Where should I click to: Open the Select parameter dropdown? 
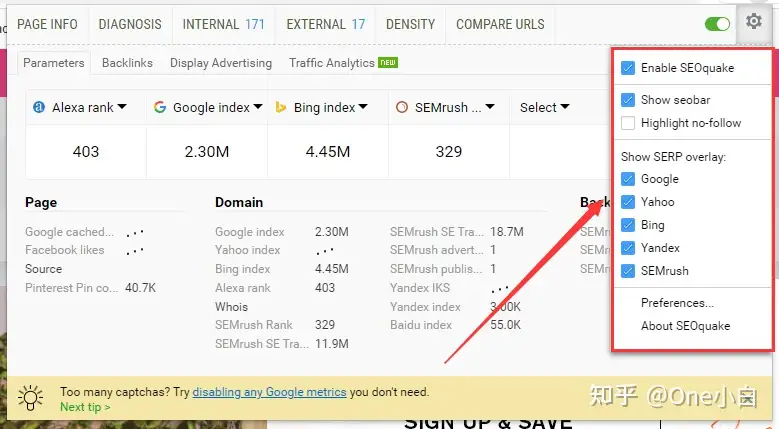[x=545, y=107]
